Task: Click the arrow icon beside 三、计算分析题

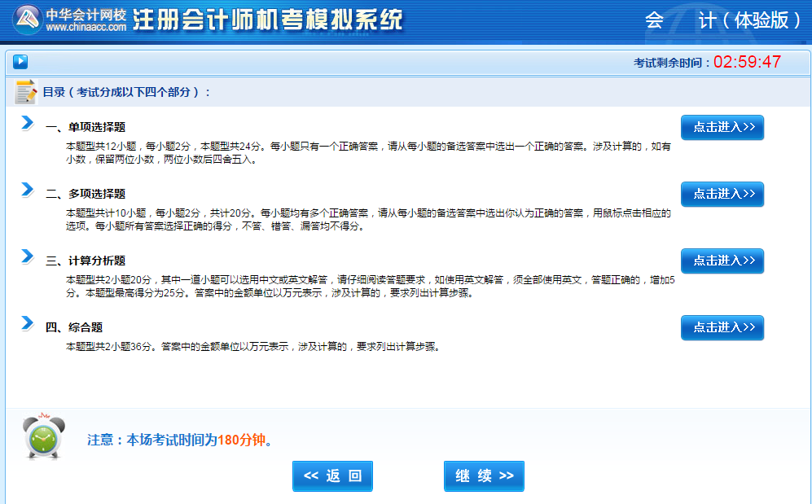Action: coord(28,256)
